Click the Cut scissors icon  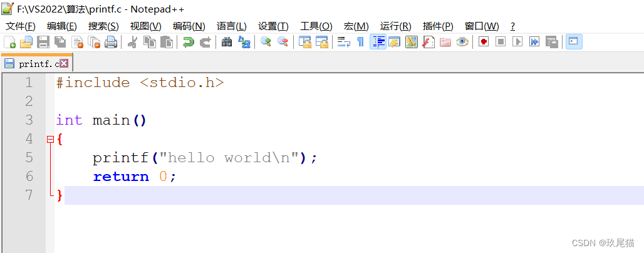tap(132, 42)
